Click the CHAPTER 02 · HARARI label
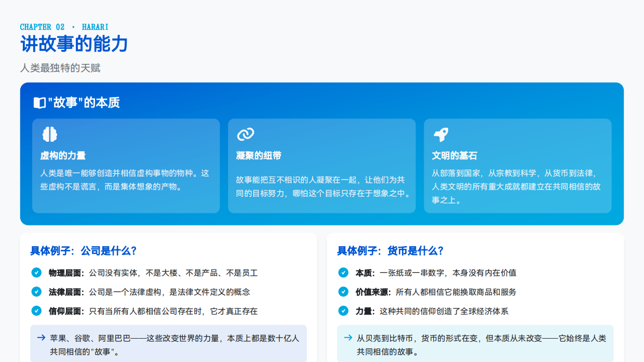 point(63,26)
